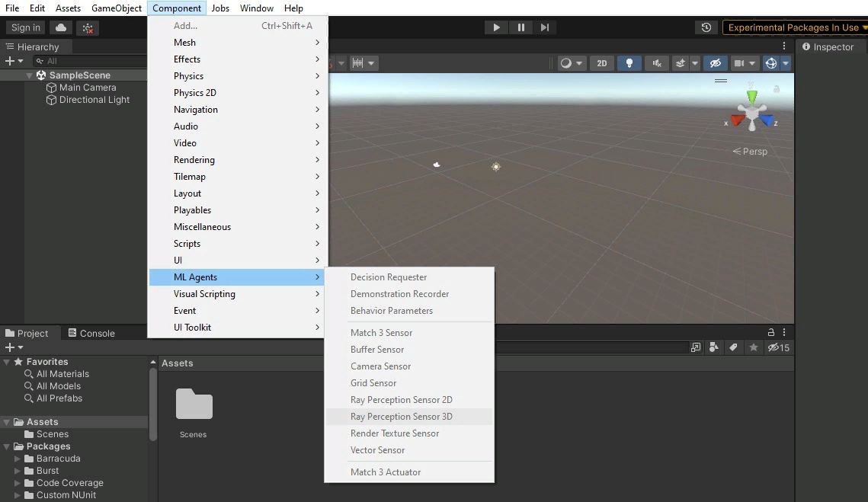Click the scene camera settings icon
Image resolution: width=868 pixels, height=502 pixels.
click(739, 63)
